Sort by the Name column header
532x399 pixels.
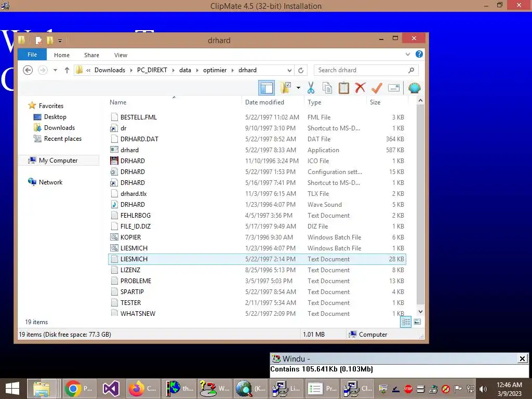click(118, 102)
